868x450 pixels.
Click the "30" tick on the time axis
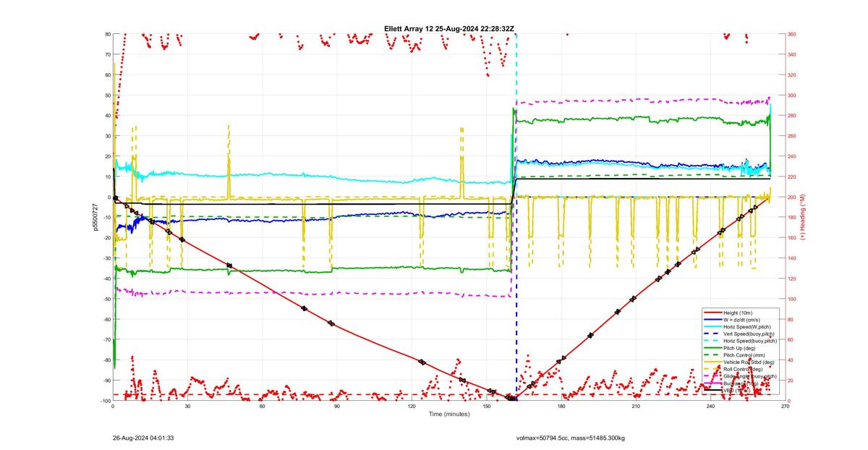(x=187, y=407)
